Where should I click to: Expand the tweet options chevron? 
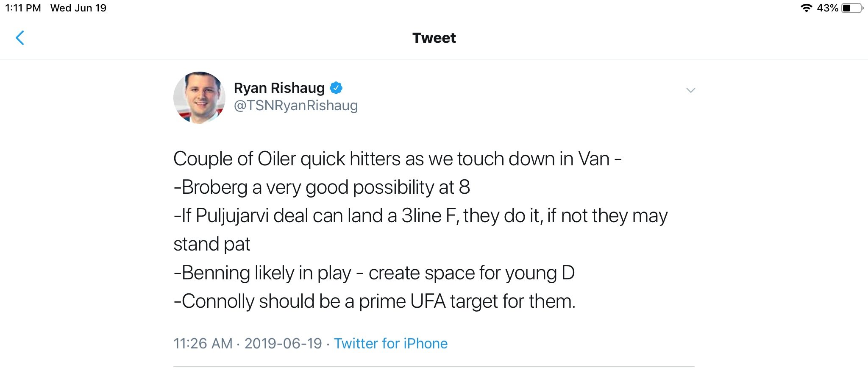(690, 90)
